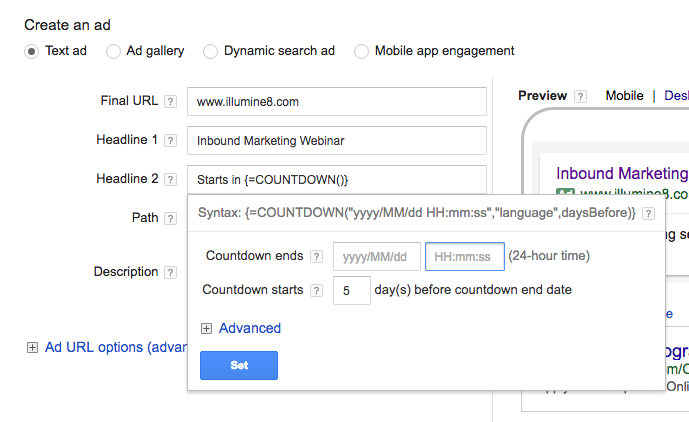Choose the Dynamic search ad option
The height and width of the screenshot is (422, 689).
210,51
